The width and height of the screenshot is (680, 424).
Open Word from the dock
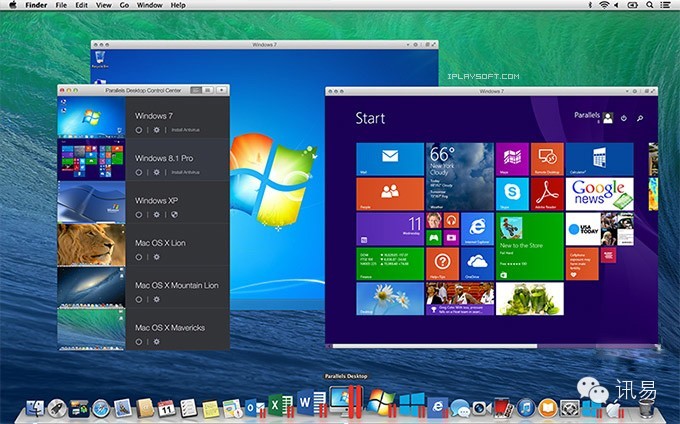[x=311, y=403]
